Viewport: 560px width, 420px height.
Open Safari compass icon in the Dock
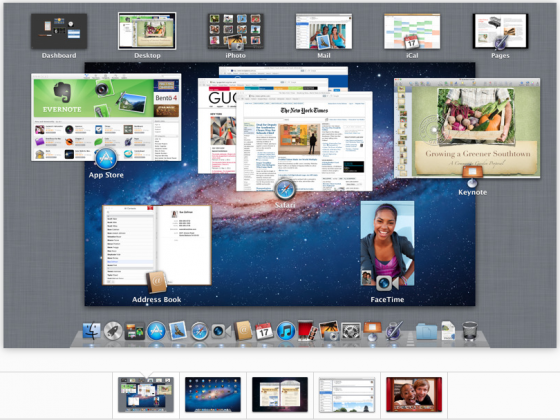(x=199, y=331)
